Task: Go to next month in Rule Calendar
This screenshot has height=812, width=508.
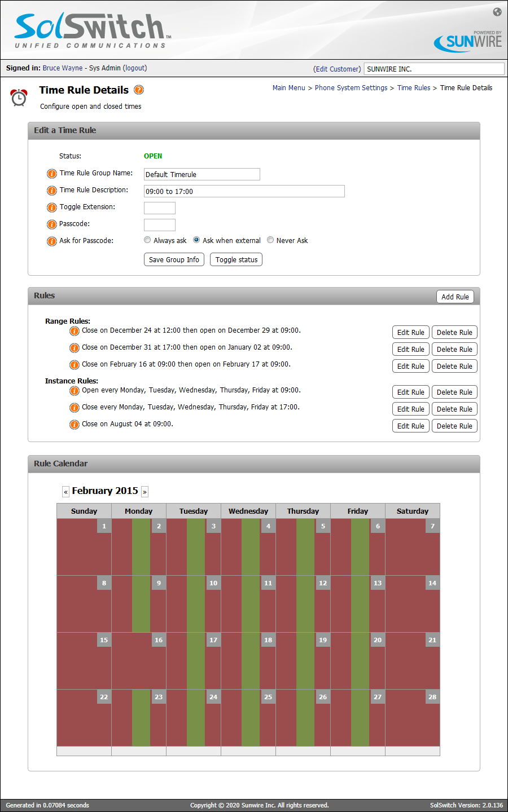Action: coord(144,492)
